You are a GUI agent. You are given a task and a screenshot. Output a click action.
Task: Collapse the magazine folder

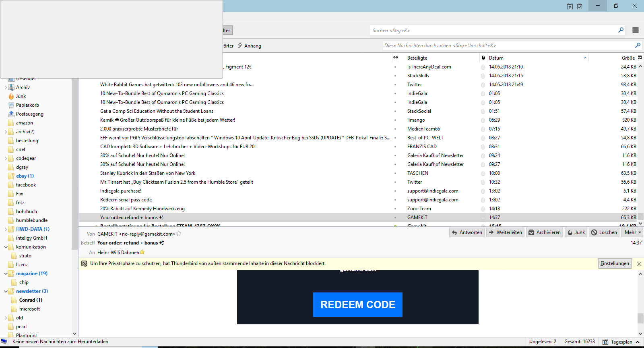coord(6,273)
